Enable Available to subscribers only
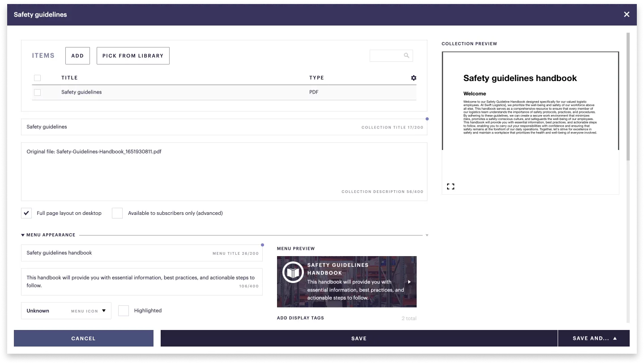Image resolution: width=644 pixels, height=364 pixels. click(117, 213)
